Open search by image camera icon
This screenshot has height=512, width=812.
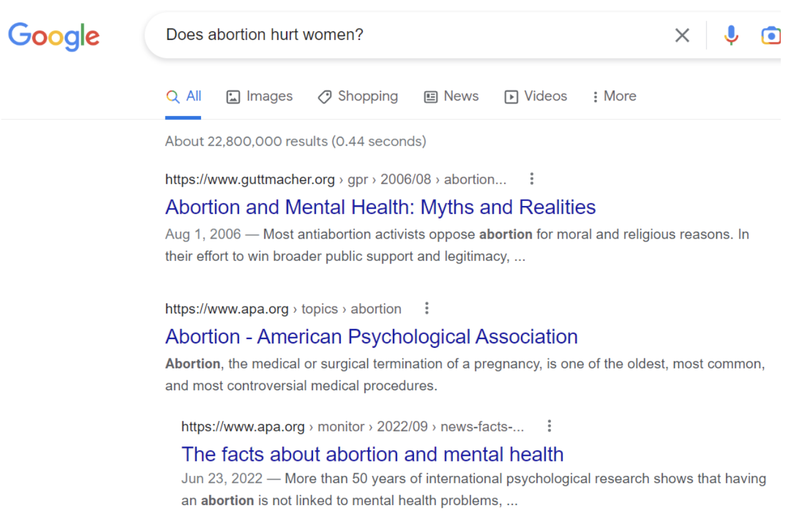point(770,36)
